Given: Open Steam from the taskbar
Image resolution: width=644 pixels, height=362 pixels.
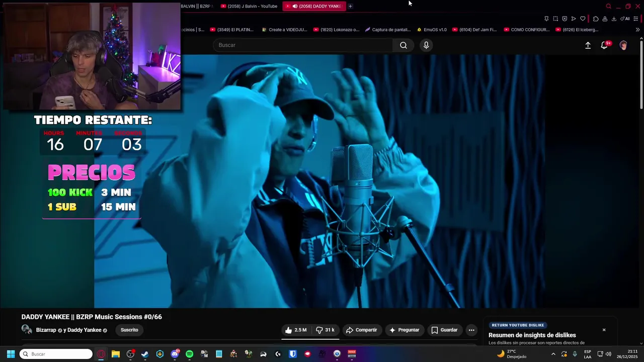Looking at the screenshot, I should (145, 354).
